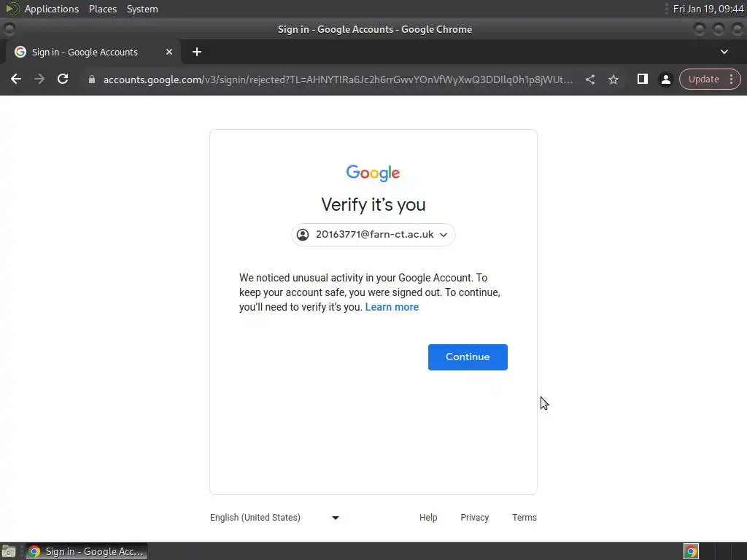This screenshot has height=560, width=747.
Task: Go back to the previous page
Action: [x=16, y=79]
